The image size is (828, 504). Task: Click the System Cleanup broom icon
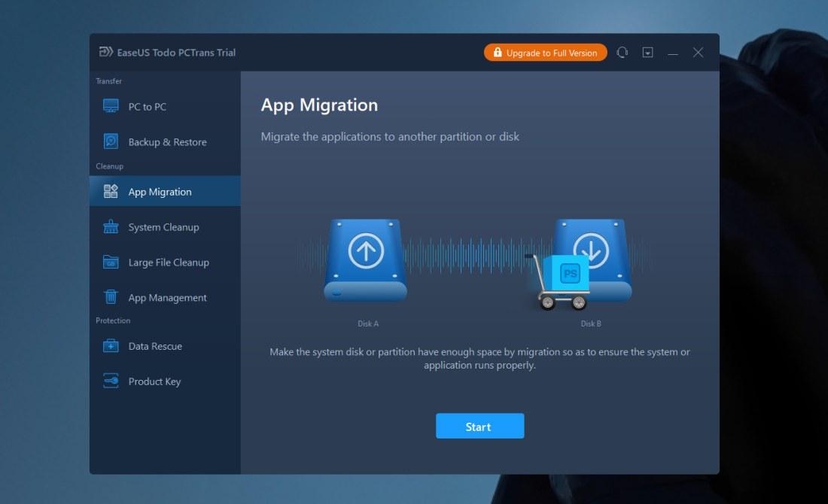coord(111,226)
